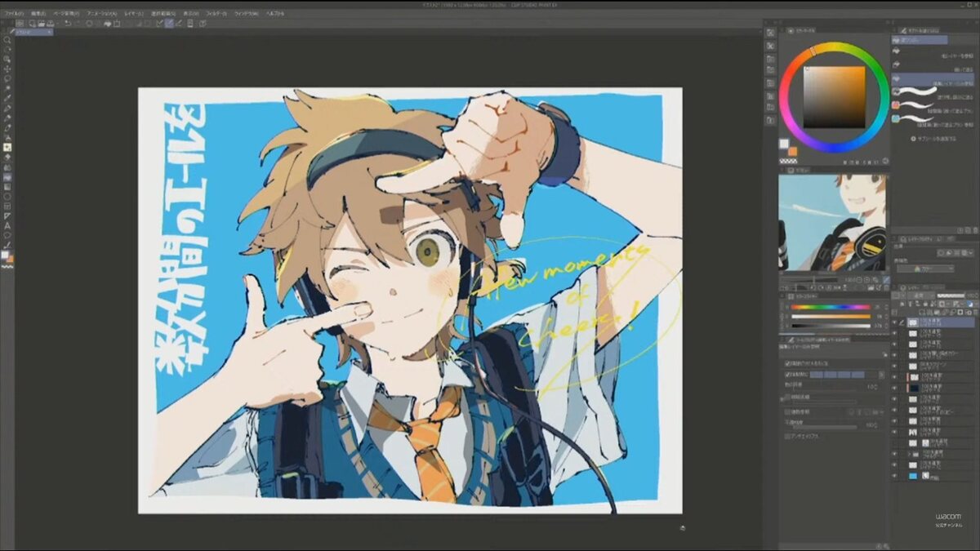Select the Pencil tool
This screenshot has height=551, width=980.
(7, 118)
